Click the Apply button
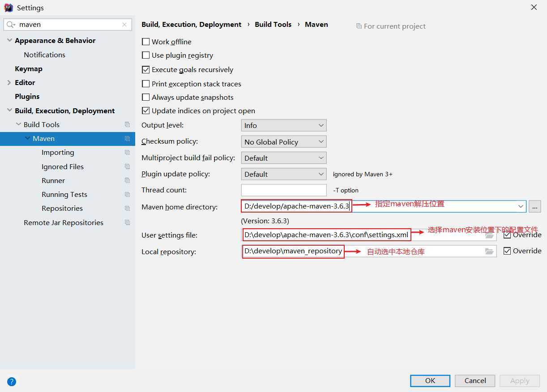The height and width of the screenshot is (392, 547). (x=520, y=381)
